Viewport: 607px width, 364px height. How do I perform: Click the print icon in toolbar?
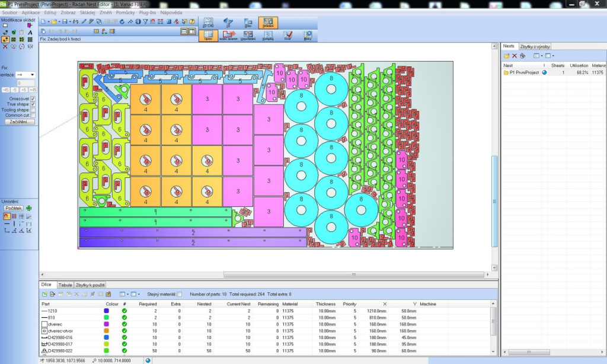(75, 22)
